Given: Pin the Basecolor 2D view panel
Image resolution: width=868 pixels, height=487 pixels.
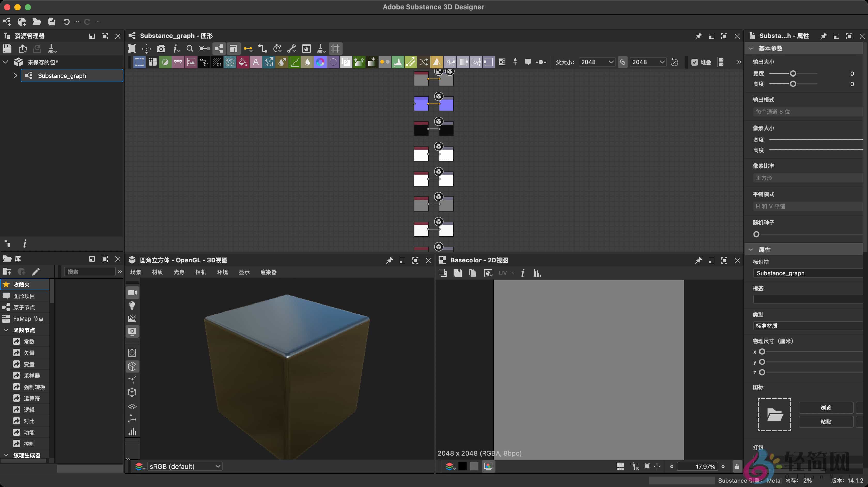Looking at the screenshot, I should [x=698, y=260].
